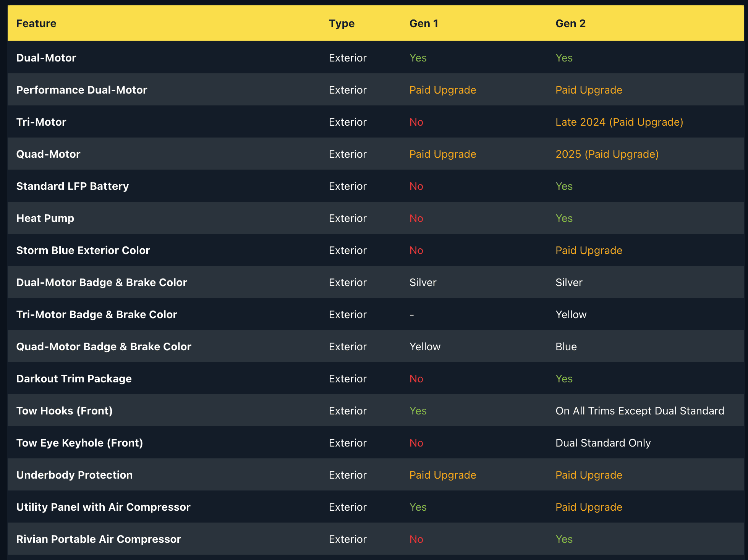Viewport: 748px width, 560px height.
Task: Click Gen 1 'No' in Tow Eye Keyhole row
Action: [416, 443]
